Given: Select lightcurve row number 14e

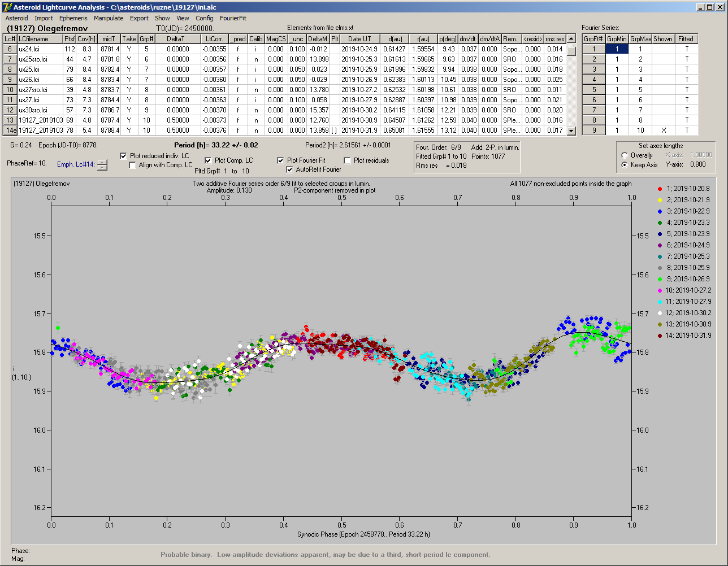Looking at the screenshot, I should point(10,130).
